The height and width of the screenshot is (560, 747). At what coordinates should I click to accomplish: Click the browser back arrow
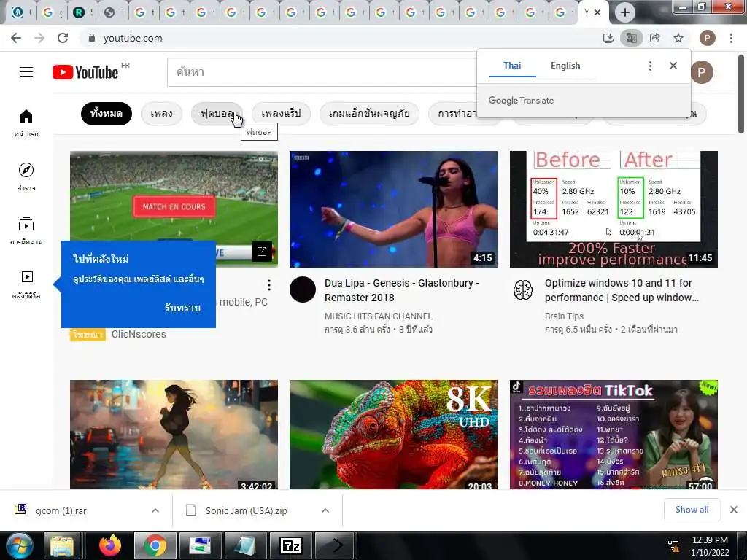point(16,38)
